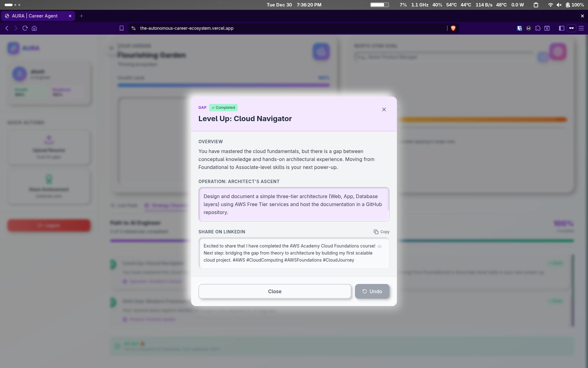
Task: Copy the LinkedIn share text
Action: point(381,232)
